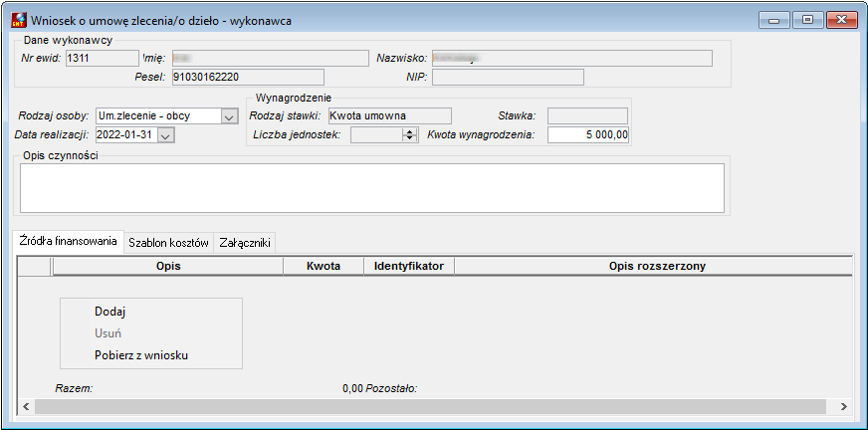Edit the Kwota wynagrodzenia field
Viewport: 868px width, 430px height.
click(588, 135)
